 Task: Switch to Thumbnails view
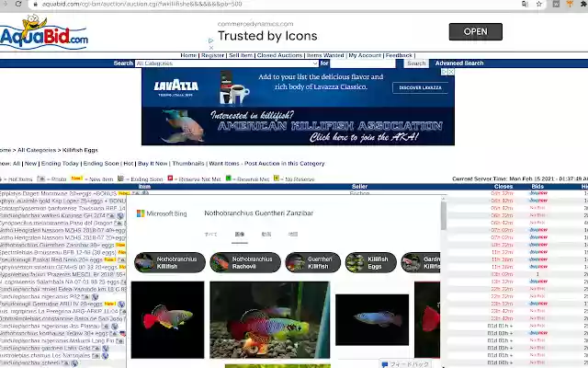coord(188,164)
